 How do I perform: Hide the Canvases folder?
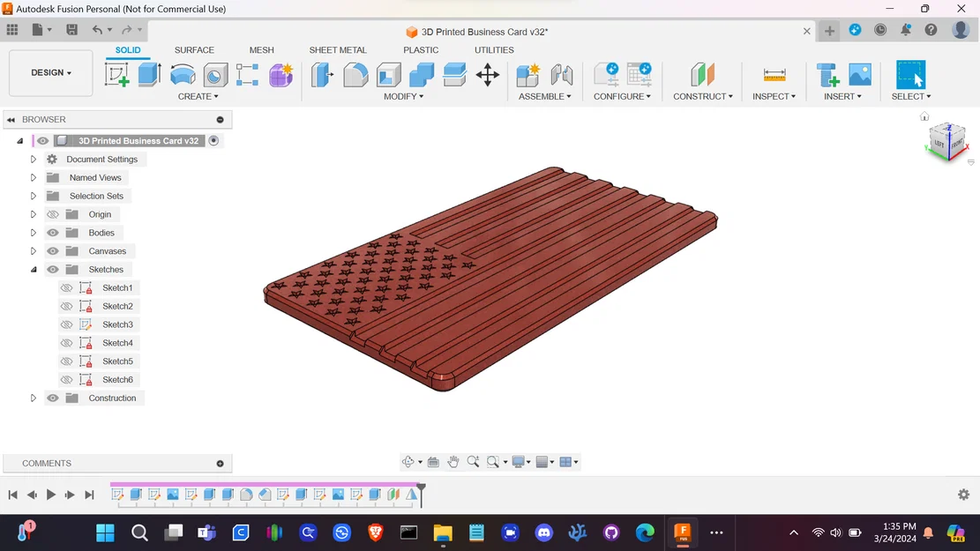[53, 251]
